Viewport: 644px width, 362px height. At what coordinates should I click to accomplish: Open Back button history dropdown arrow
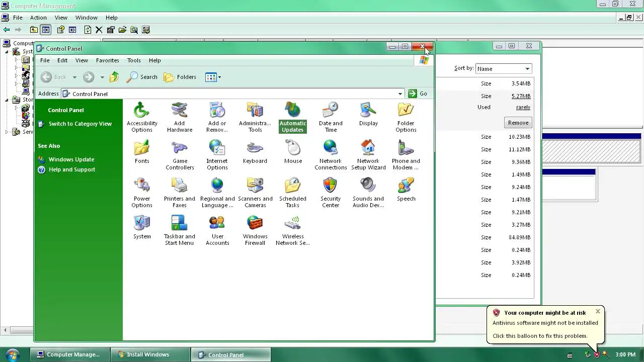tap(74, 77)
